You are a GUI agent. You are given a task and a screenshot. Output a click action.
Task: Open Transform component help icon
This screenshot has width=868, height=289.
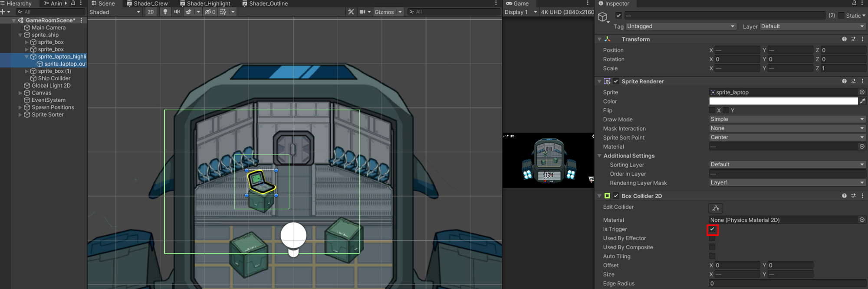pyautogui.click(x=844, y=39)
